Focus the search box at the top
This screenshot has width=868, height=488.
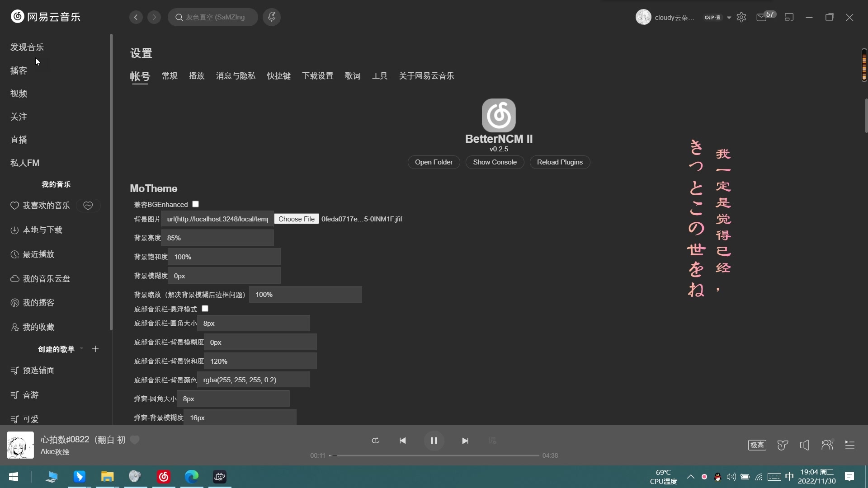coord(213,17)
